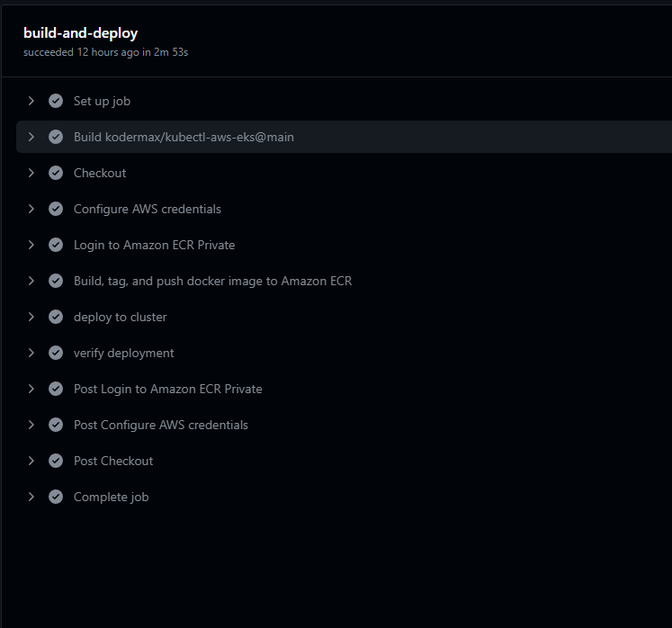Screen dimensions: 672x628
Task: Expand the Build, tag, and push docker image step
Action: [31, 281]
